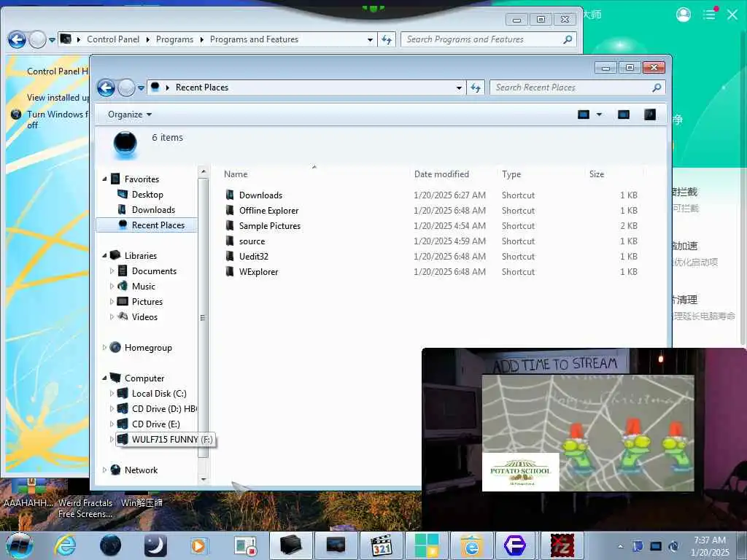Select Local Disk (C:) drive
Image resolution: width=747 pixels, height=560 pixels.
pos(158,393)
